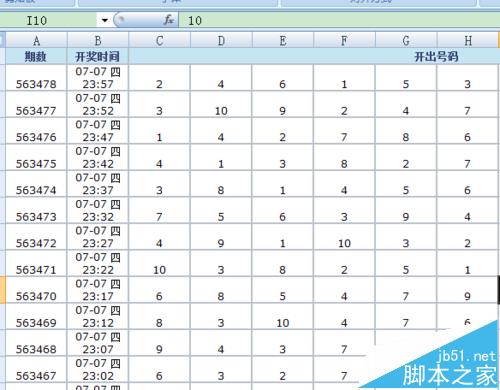The width and height of the screenshot is (500, 390).
Task: Select value 10 in row 563472
Action: coord(344,237)
